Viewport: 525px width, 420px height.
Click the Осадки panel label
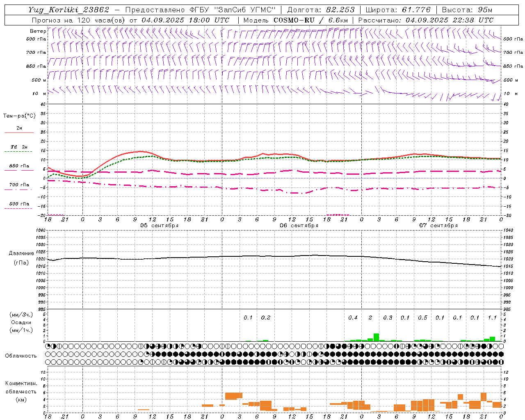click(x=21, y=322)
